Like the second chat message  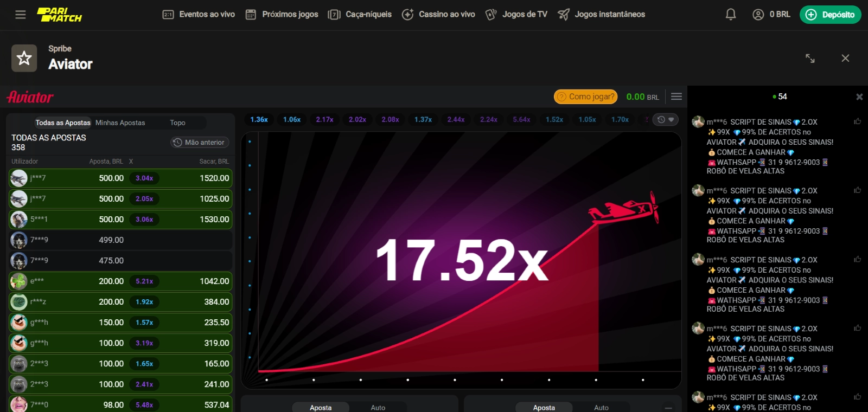(857, 190)
